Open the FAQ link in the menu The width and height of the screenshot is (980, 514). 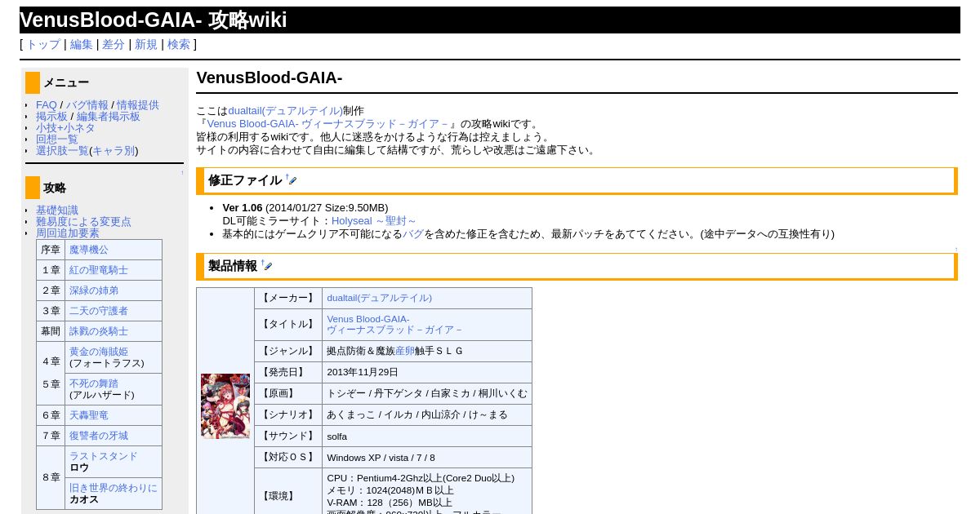(x=47, y=105)
